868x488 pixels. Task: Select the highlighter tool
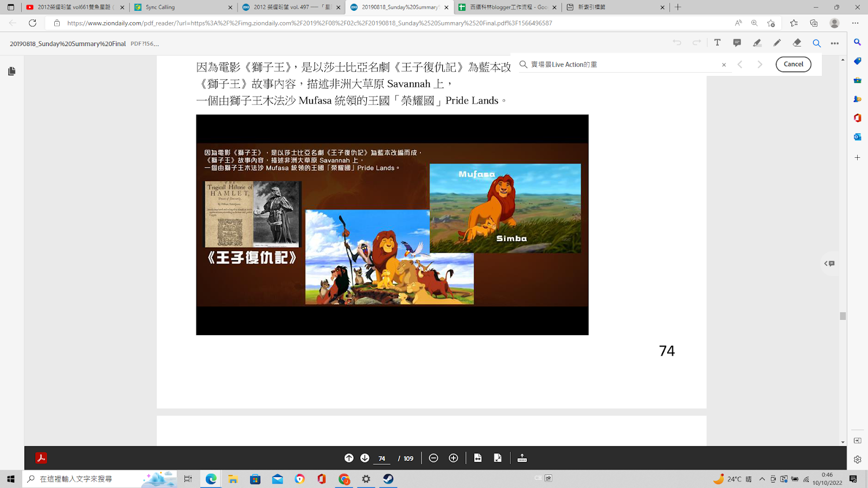757,43
